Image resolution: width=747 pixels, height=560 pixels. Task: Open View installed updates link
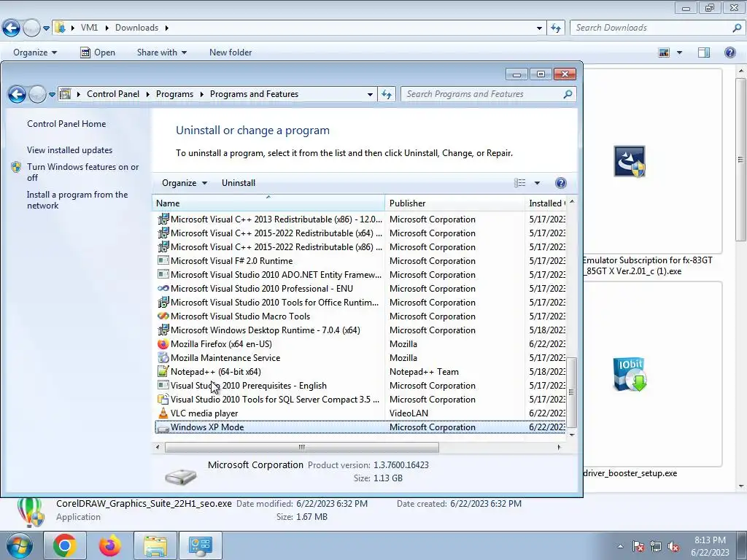pyautogui.click(x=69, y=150)
